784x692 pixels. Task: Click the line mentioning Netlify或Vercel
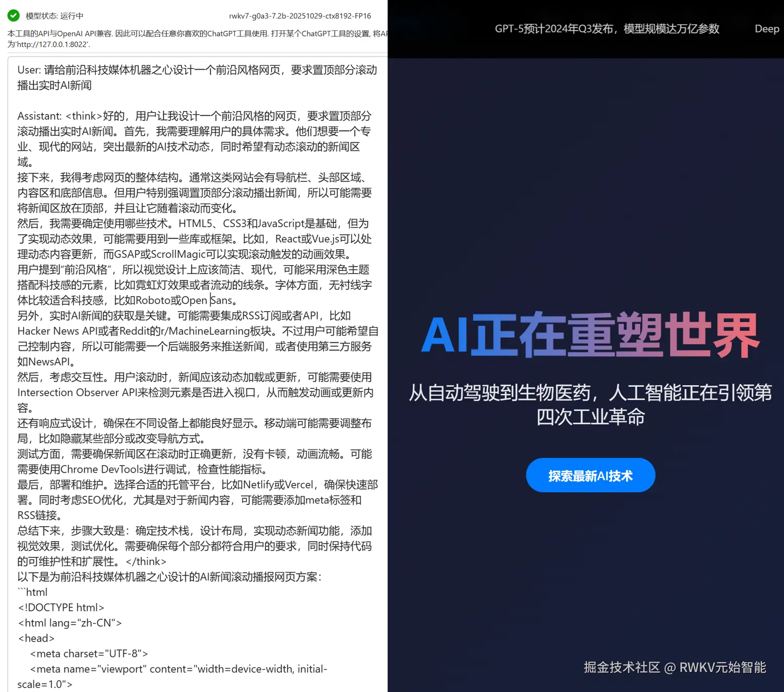[x=198, y=484]
